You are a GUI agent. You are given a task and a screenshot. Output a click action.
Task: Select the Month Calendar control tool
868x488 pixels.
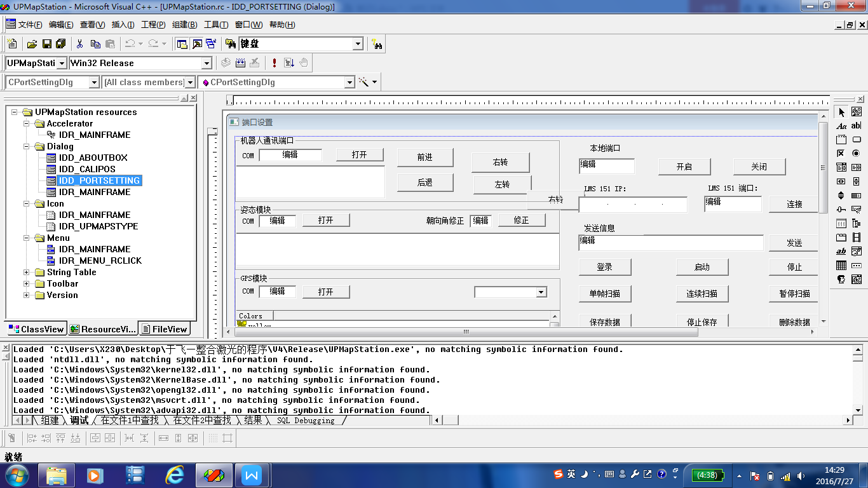click(842, 266)
